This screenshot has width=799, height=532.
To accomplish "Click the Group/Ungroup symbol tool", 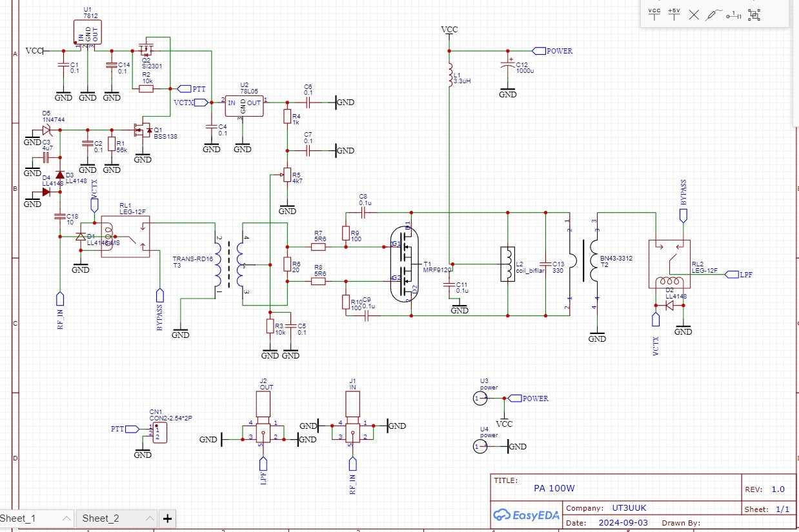I will pyautogui.click(x=753, y=14).
